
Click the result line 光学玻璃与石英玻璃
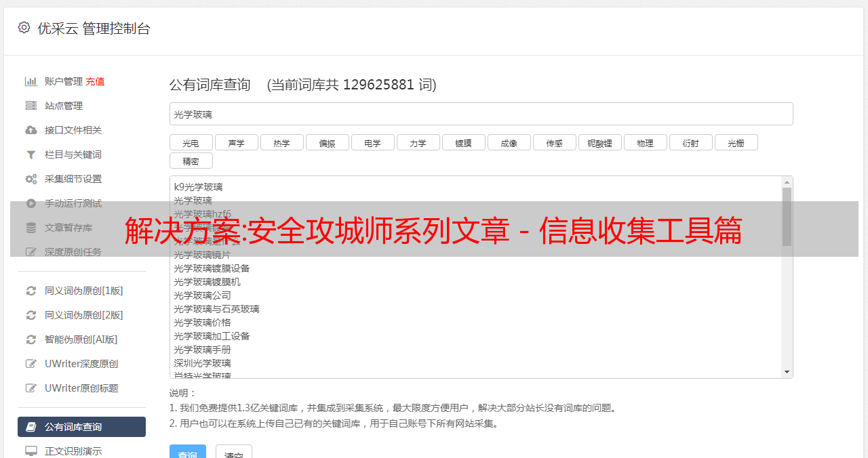216,309
